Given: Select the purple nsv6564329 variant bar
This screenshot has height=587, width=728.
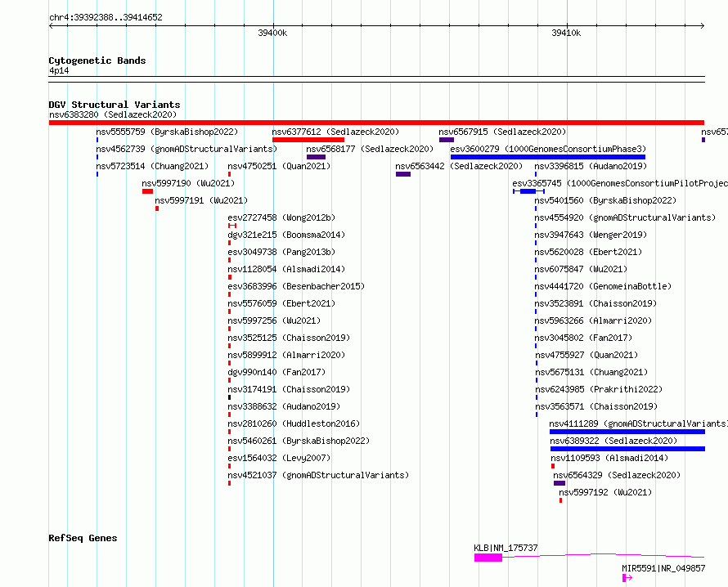Looking at the screenshot, I should (x=559, y=483).
